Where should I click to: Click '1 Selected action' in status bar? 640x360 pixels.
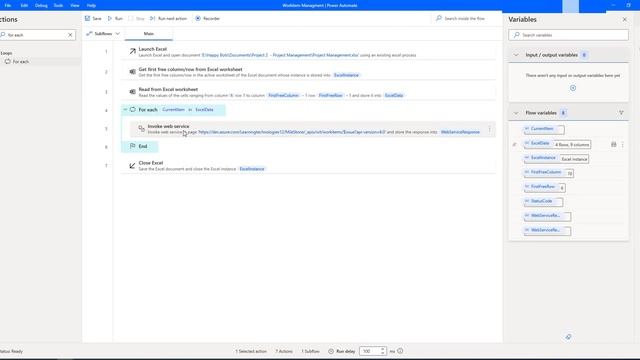pyautogui.click(x=251, y=351)
